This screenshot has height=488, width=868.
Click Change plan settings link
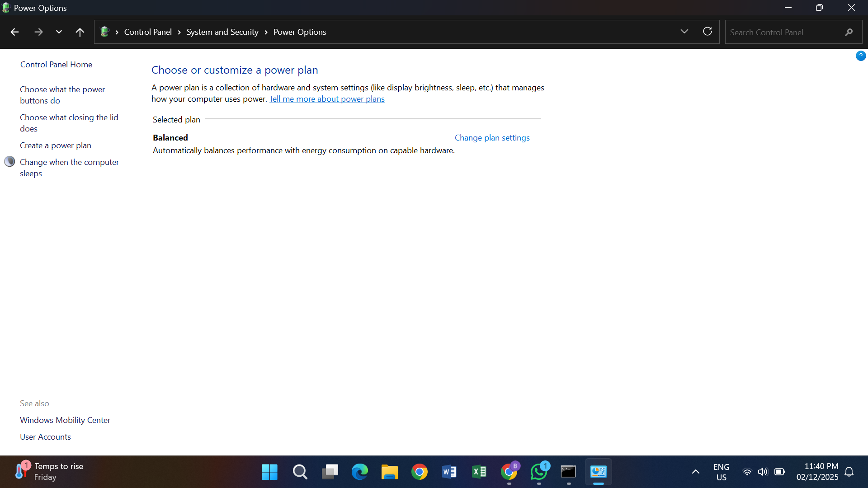pos(492,137)
